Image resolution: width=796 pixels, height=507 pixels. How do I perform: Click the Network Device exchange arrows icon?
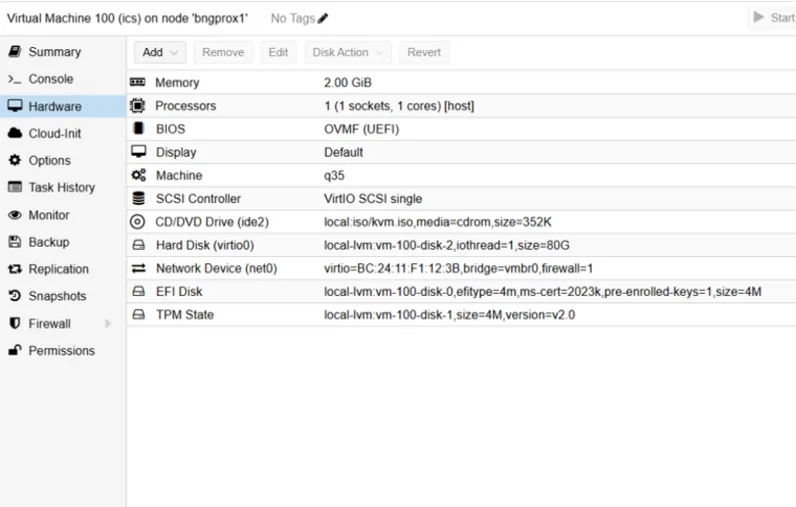click(138, 268)
